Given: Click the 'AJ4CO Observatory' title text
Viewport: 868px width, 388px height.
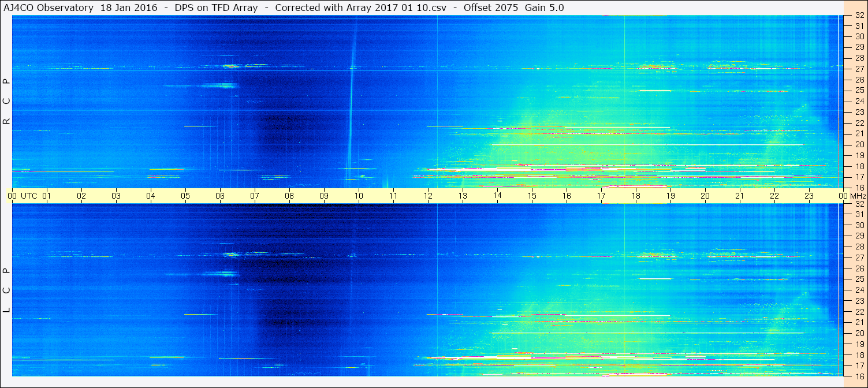Looking at the screenshot, I should 49,8.
